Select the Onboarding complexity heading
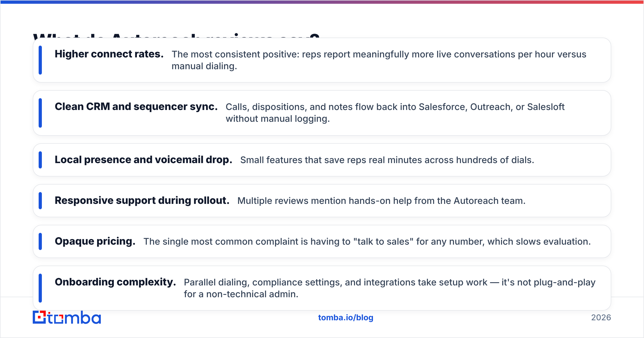The width and height of the screenshot is (644, 338). coord(115,282)
